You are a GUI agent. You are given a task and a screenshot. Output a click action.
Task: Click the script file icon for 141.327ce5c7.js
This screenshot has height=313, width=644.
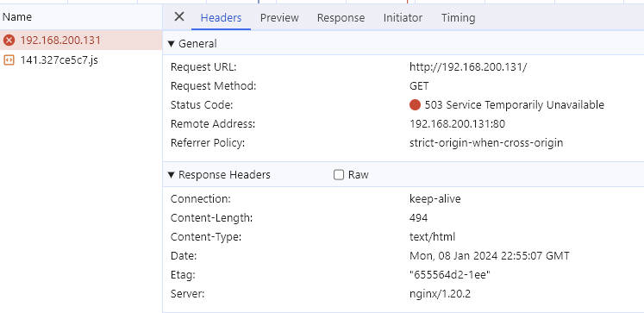pyautogui.click(x=9, y=60)
